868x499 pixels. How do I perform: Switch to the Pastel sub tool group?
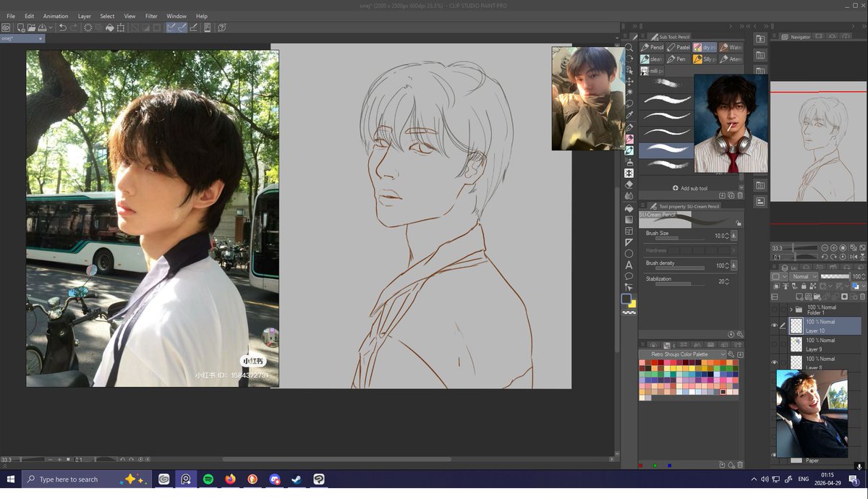tap(679, 48)
